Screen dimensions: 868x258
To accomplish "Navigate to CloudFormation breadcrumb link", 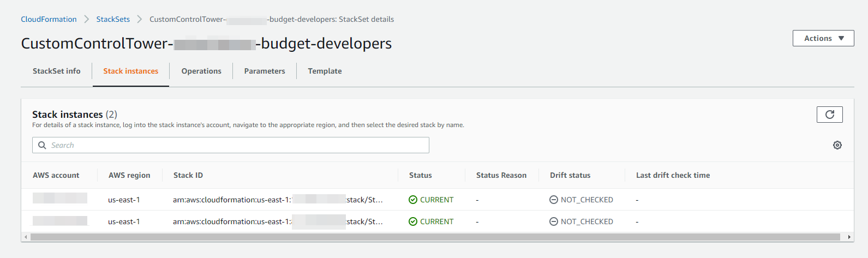I will tap(49, 19).
